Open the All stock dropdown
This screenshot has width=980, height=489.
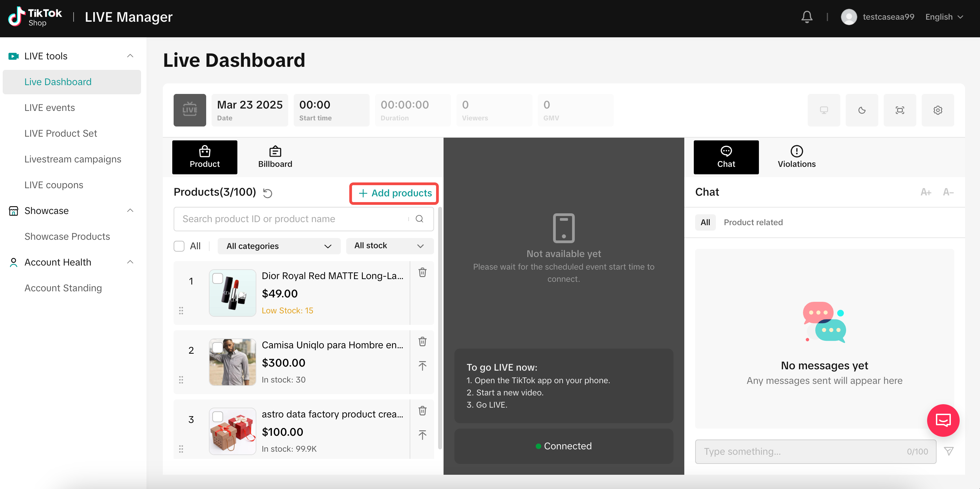[389, 246]
